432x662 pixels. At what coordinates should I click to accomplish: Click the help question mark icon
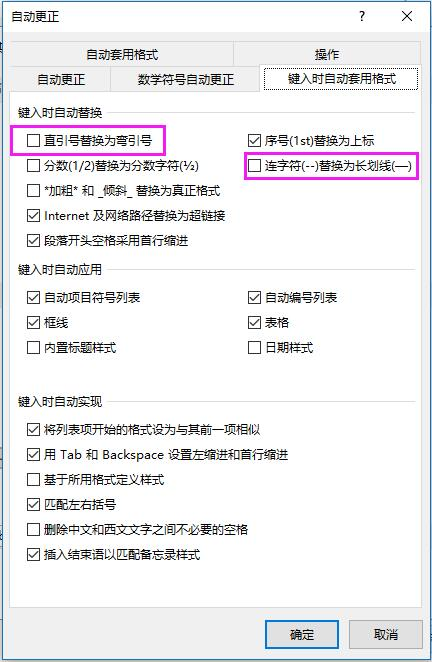(361, 16)
